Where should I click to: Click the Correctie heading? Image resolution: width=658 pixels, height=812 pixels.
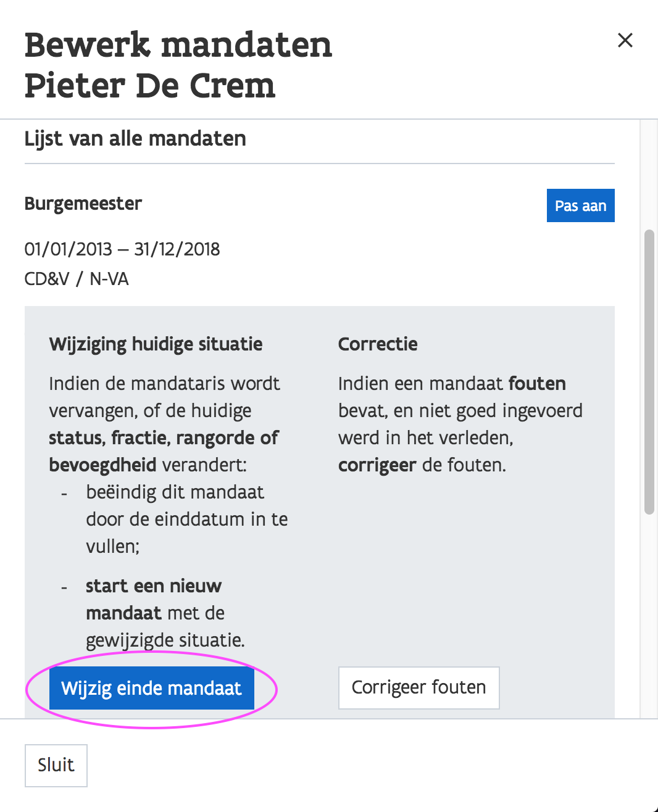(378, 344)
